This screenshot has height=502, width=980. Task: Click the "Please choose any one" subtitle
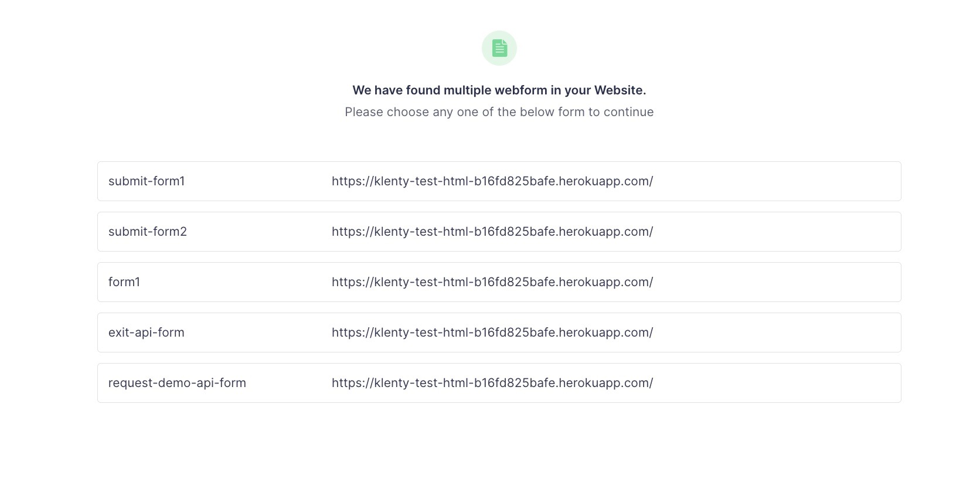click(499, 112)
